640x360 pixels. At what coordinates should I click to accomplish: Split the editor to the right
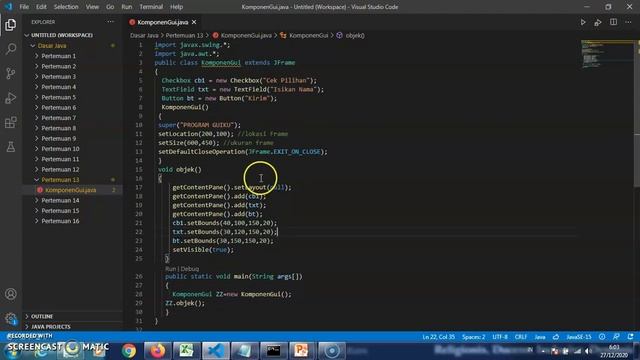tap(613, 22)
